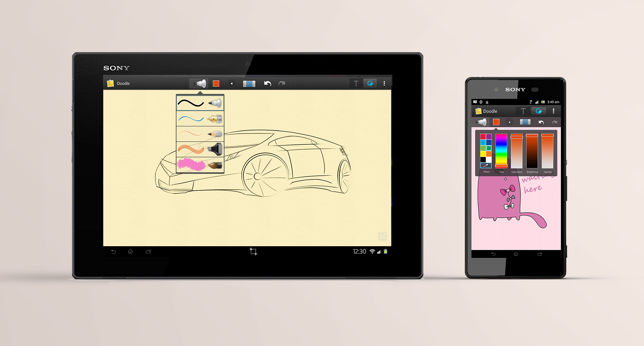Select the eraser tool on the tablet toolbar
The height and width of the screenshot is (346, 644).
pyautogui.click(x=249, y=83)
